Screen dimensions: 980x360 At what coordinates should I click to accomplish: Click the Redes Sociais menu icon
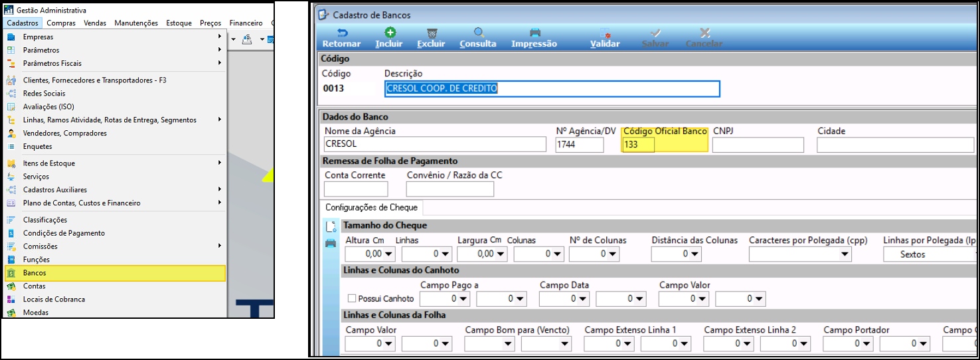(11, 93)
